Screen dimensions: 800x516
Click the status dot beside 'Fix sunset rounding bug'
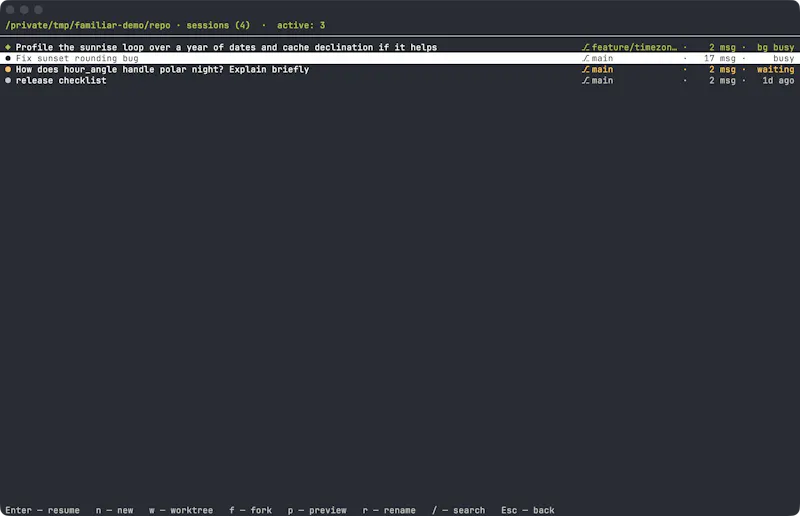(x=8, y=58)
